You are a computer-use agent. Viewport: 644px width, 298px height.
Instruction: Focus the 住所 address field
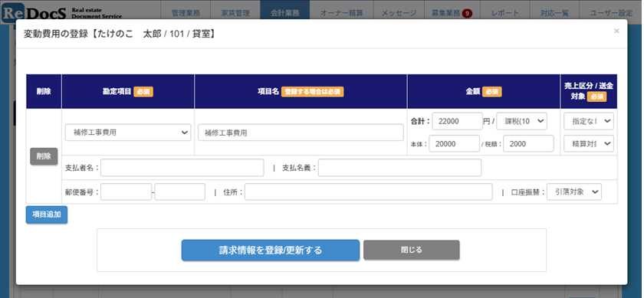point(369,192)
